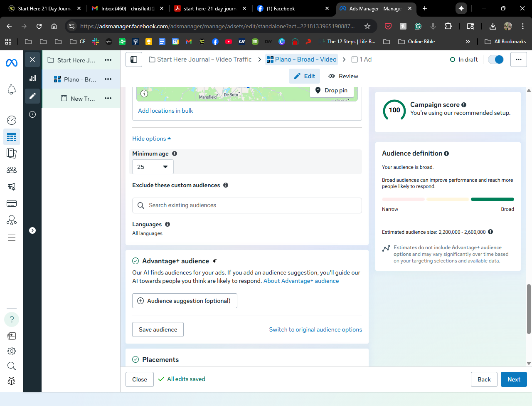The image size is (532, 406).
Task: Open the Minimum age dropdown
Action: tap(153, 167)
